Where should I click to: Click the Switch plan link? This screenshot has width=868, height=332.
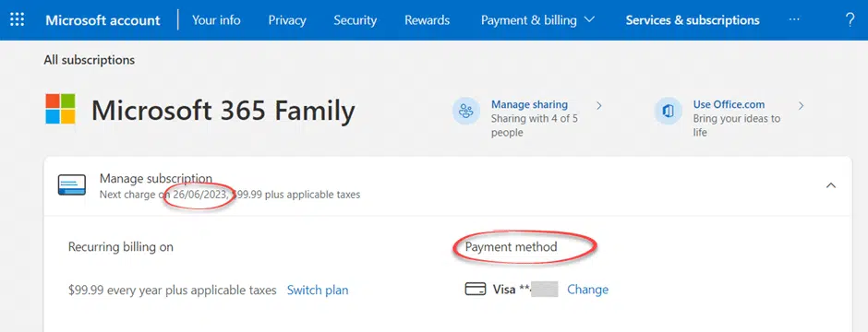[318, 290]
